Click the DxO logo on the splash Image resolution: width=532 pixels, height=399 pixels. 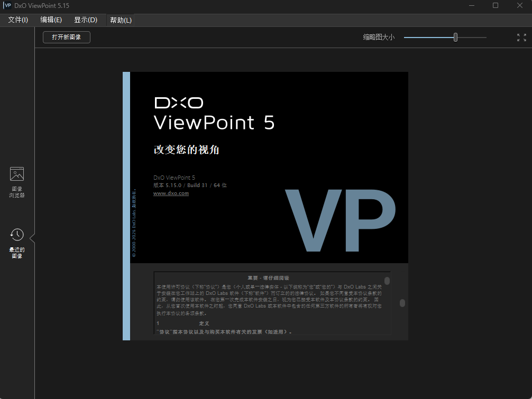click(179, 103)
